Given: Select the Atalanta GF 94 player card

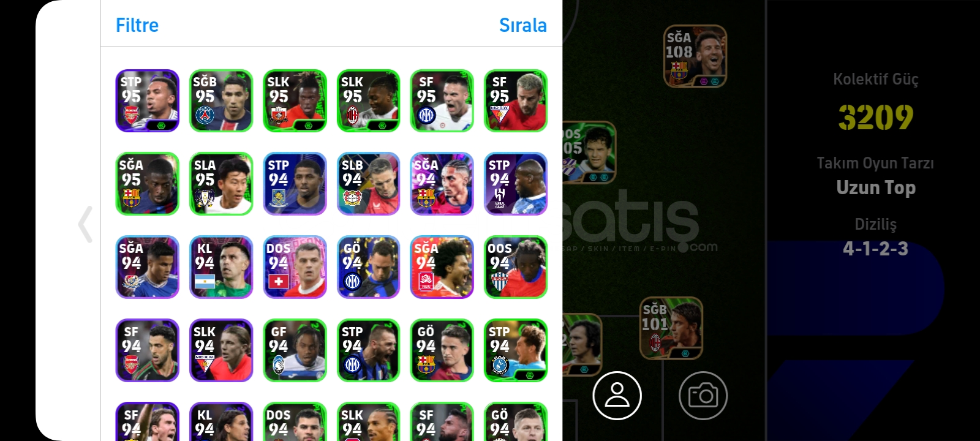Looking at the screenshot, I should click(295, 350).
